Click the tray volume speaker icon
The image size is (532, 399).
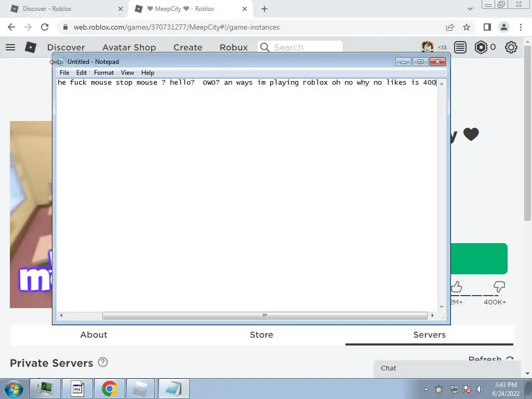[480, 389]
